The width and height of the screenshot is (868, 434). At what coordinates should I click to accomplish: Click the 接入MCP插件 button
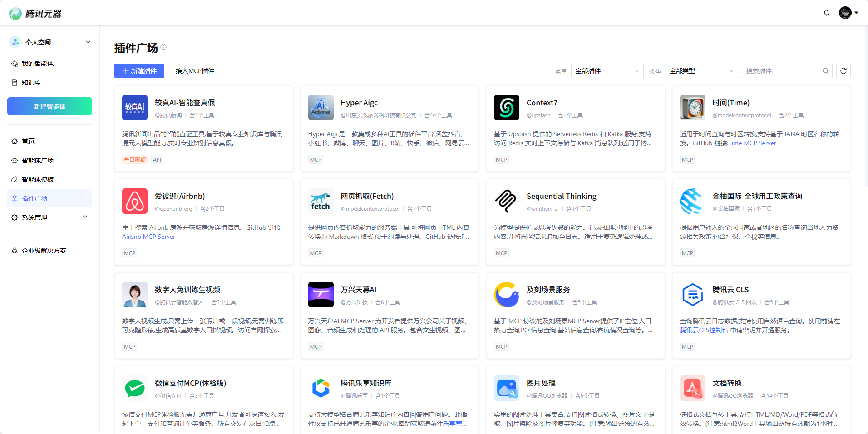point(195,71)
